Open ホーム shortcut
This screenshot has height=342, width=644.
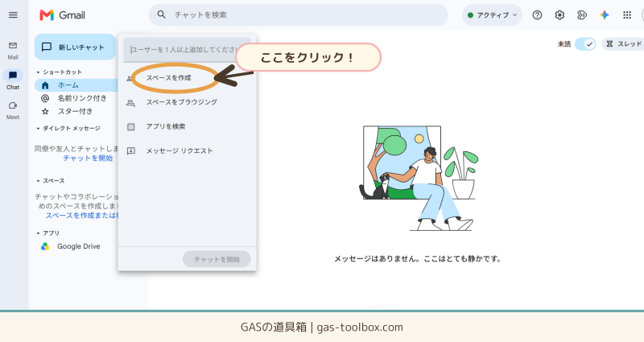tap(76, 85)
